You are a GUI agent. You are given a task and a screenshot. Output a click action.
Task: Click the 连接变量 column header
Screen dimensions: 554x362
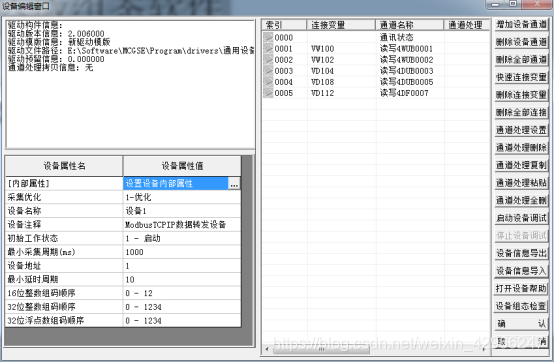[341, 25]
